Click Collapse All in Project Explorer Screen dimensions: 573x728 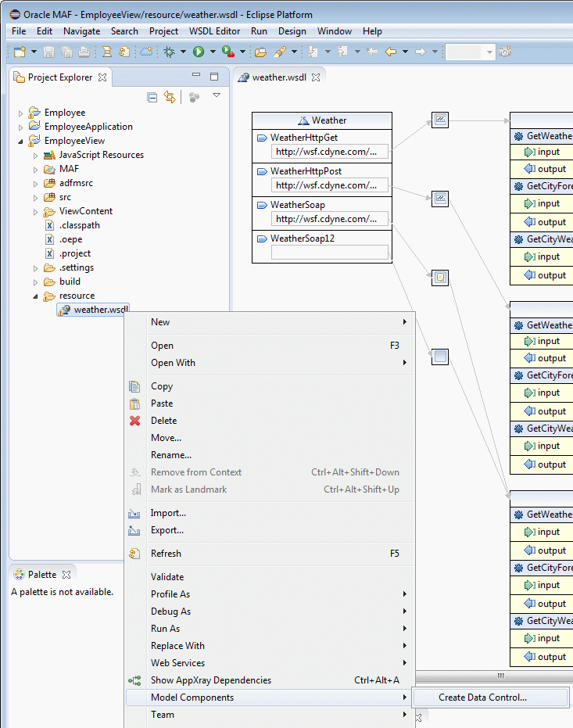152,97
